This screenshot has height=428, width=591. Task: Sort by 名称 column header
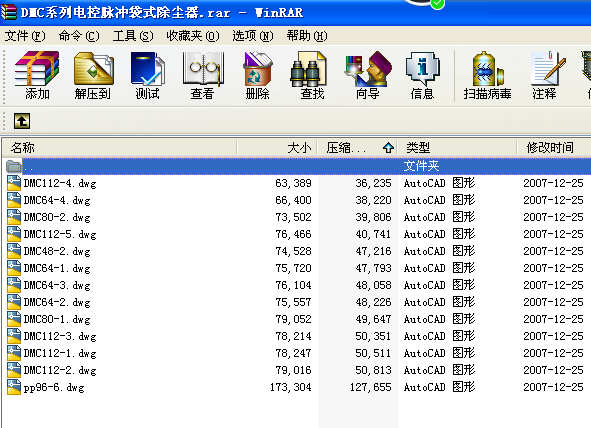pos(120,148)
